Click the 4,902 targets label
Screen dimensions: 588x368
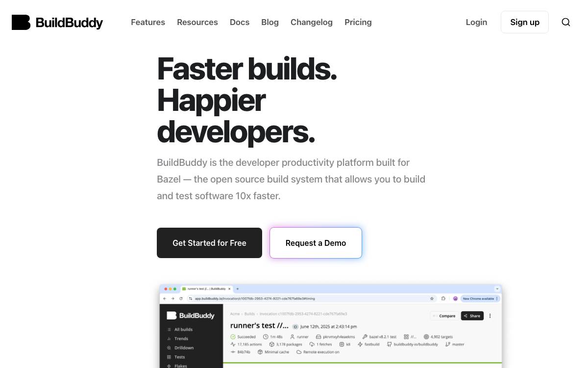[x=438, y=337]
